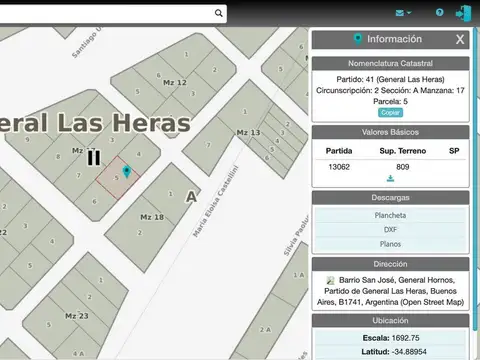The height and width of the screenshot is (360, 480).
Task: Open the Planos download link
Action: [x=390, y=244]
